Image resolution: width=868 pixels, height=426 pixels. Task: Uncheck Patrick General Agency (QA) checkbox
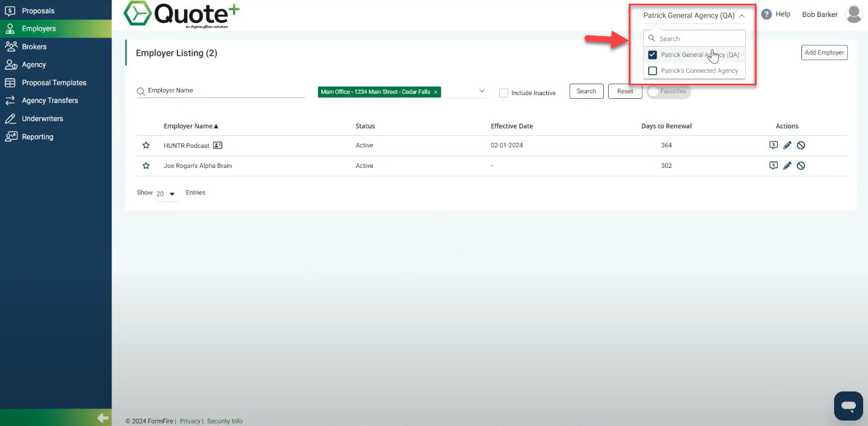click(652, 55)
